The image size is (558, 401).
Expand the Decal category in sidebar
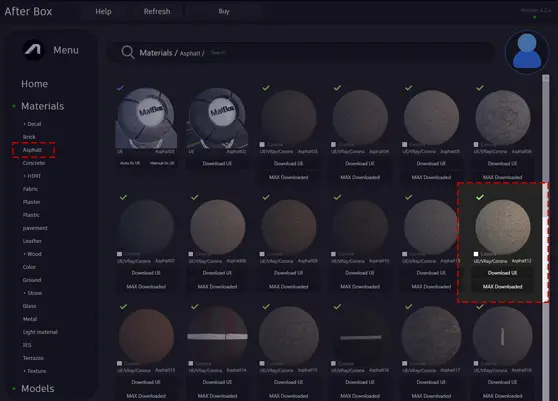(x=32, y=124)
